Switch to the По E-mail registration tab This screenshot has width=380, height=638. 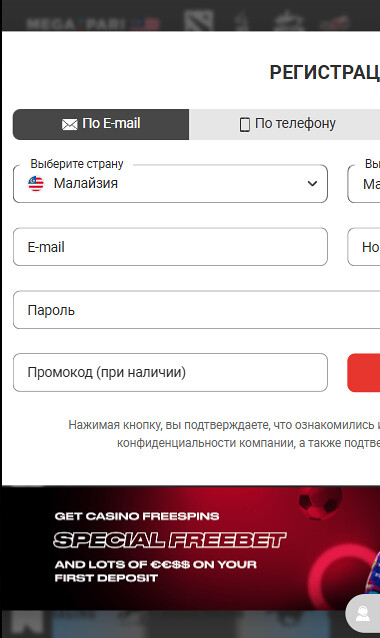pyautogui.click(x=101, y=124)
